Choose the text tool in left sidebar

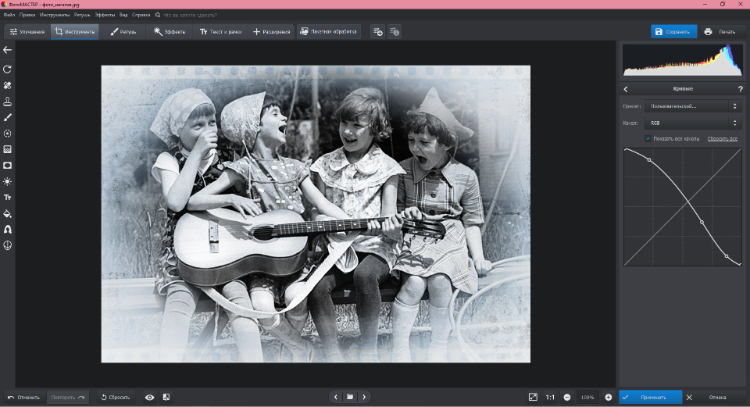click(x=8, y=197)
